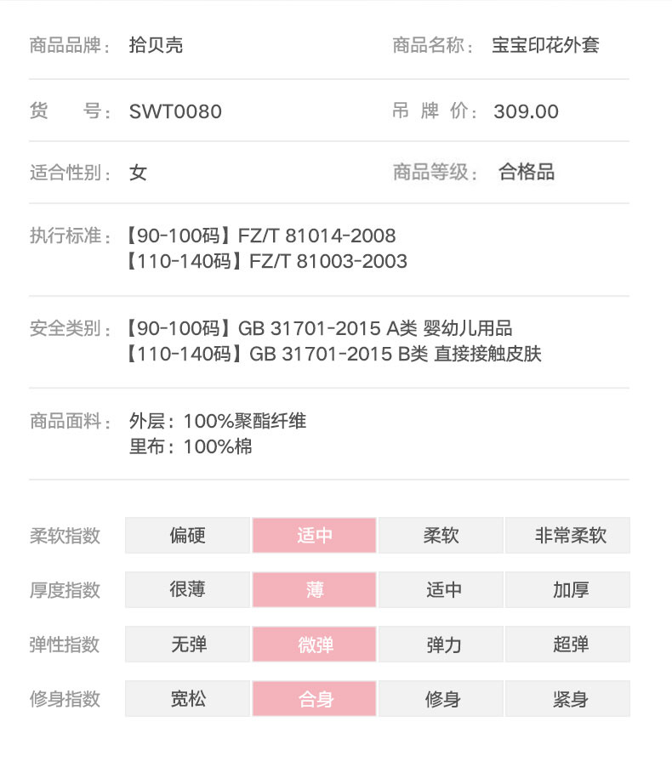Select the 紧身 fit option
Screen dimensions: 672x784
[x=567, y=699]
